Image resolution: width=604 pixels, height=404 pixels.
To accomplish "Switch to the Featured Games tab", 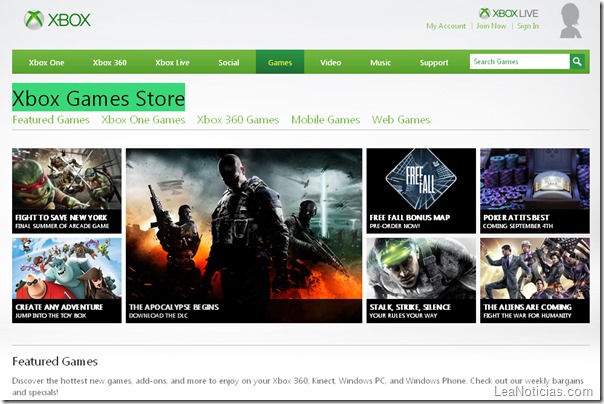I will coord(51,120).
